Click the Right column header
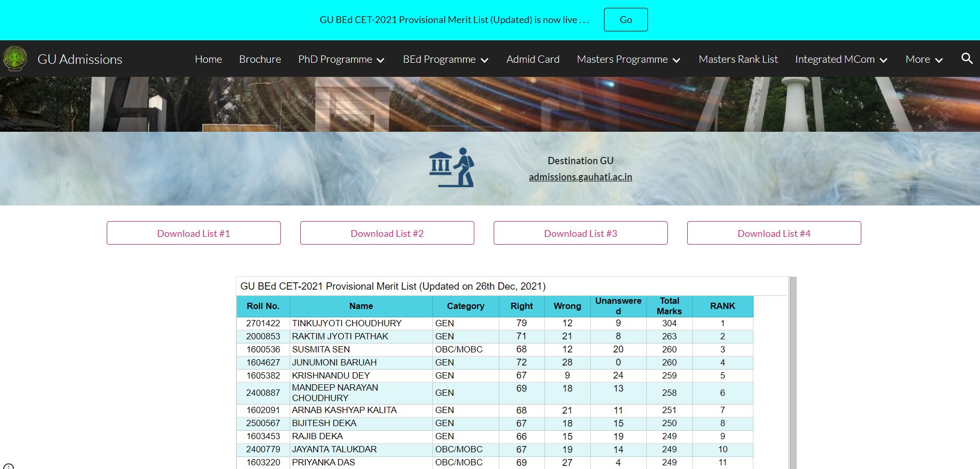Screen dimensions: 980x469 [521, 306]
